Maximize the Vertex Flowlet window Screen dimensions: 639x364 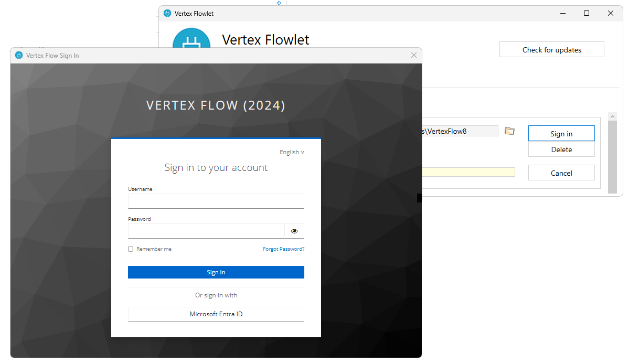(587, 14)
